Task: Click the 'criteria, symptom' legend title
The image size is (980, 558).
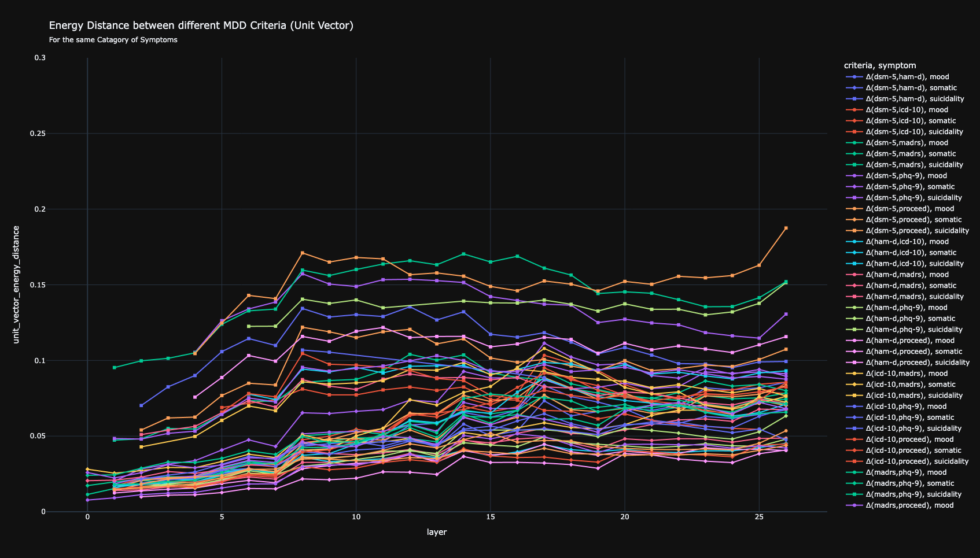Action: (x=879, y=65)
